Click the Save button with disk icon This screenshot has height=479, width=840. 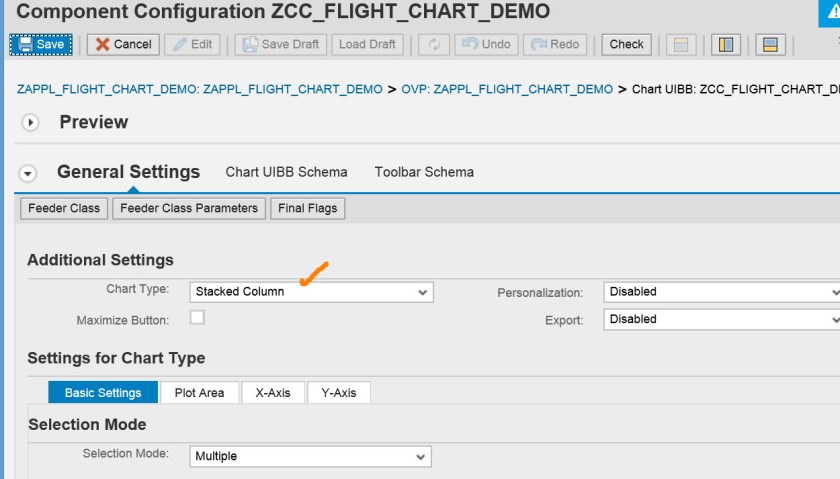click(x=40, y=44)
